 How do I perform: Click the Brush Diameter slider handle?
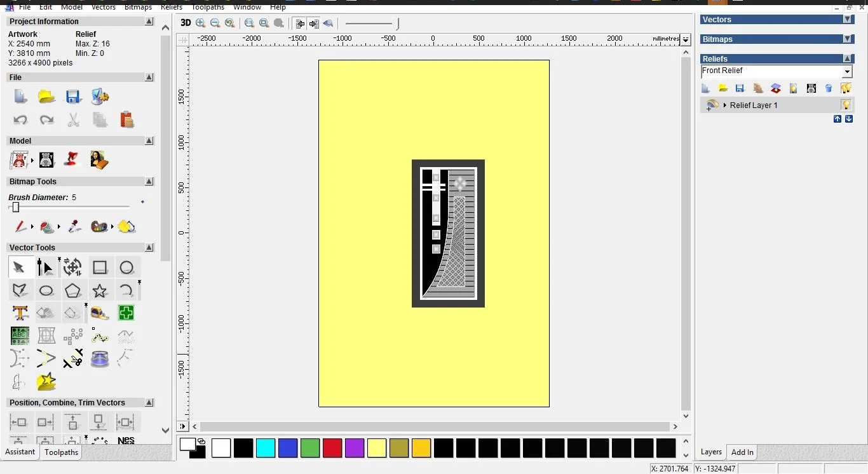16,207
